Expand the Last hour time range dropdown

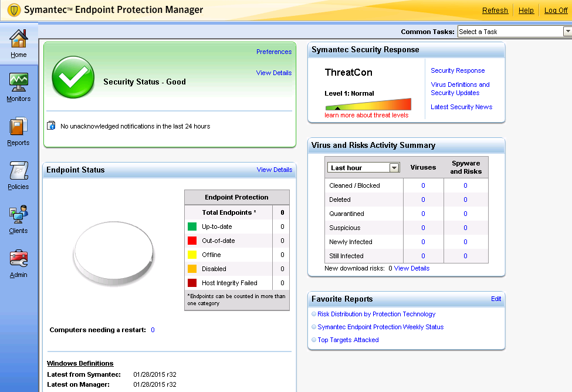click(394, 168)
